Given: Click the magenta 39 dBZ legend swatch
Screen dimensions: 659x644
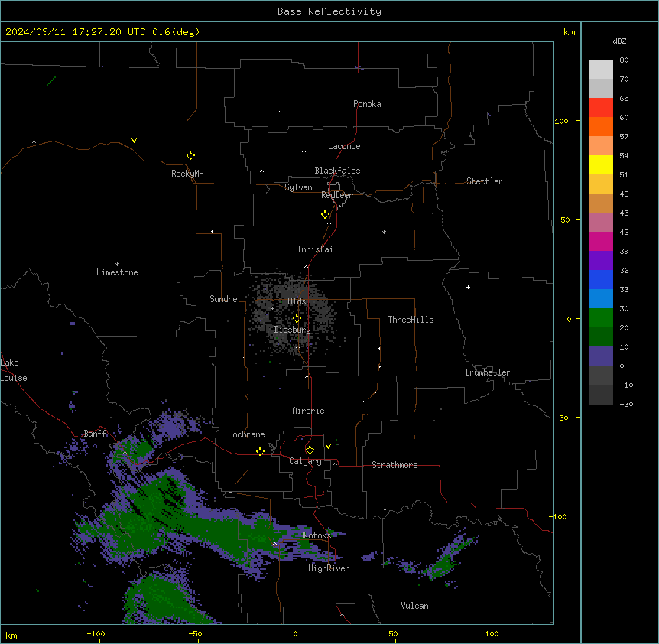Looking at the screenshot, I should point(601,241).
